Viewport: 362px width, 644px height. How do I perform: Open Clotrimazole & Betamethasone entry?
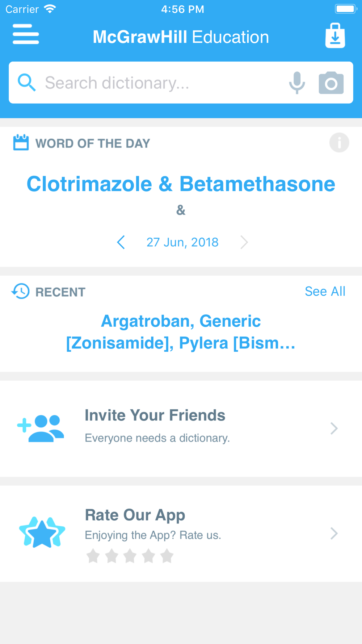181,184
